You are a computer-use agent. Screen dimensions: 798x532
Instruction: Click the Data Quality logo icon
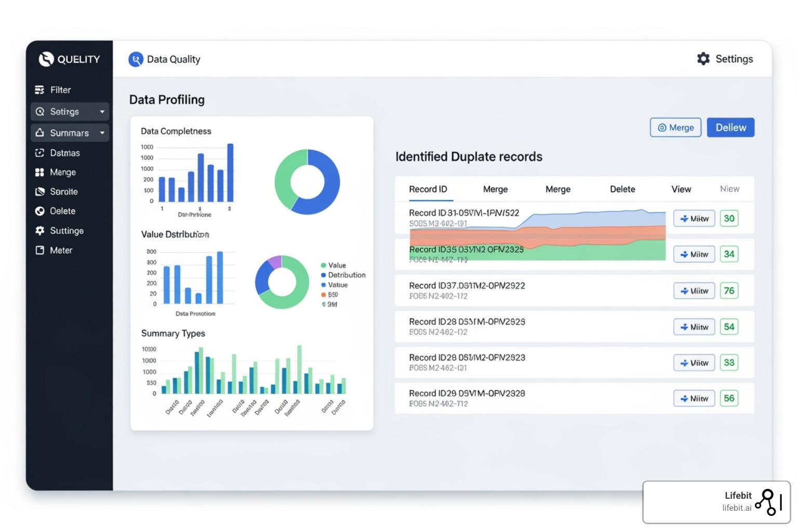pyautogui.click(x=136, y=59)
